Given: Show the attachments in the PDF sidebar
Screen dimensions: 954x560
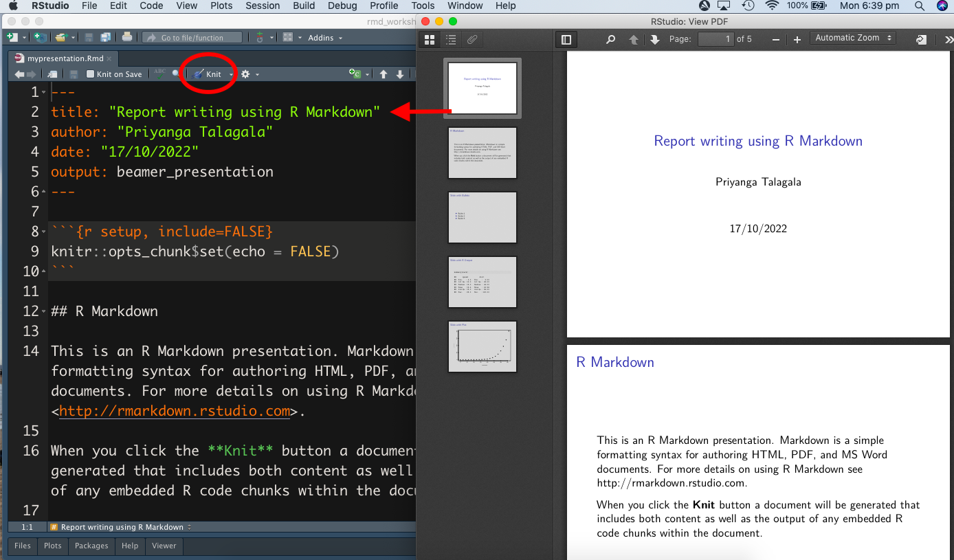Looking at the screenshot, I should [472, 40].
